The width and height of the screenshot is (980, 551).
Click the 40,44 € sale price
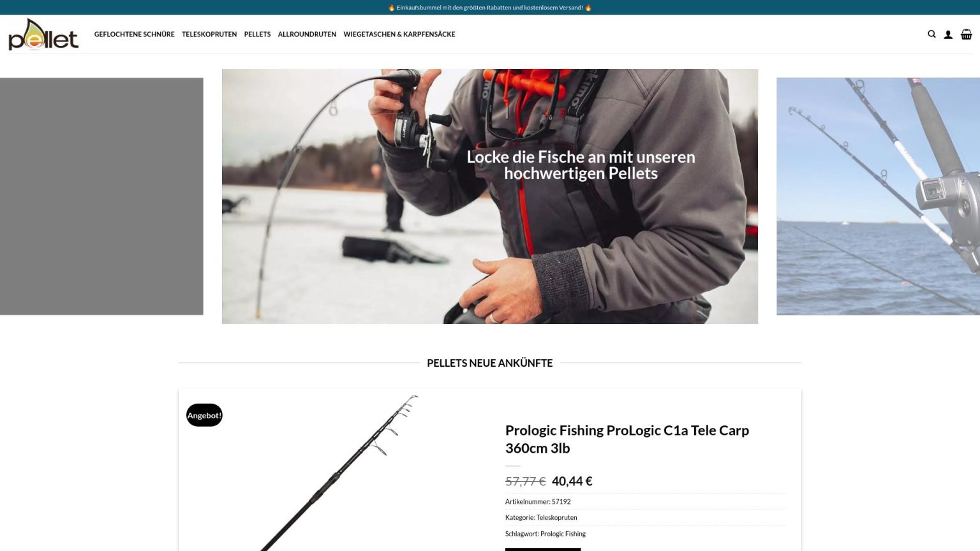click(572, 481)
